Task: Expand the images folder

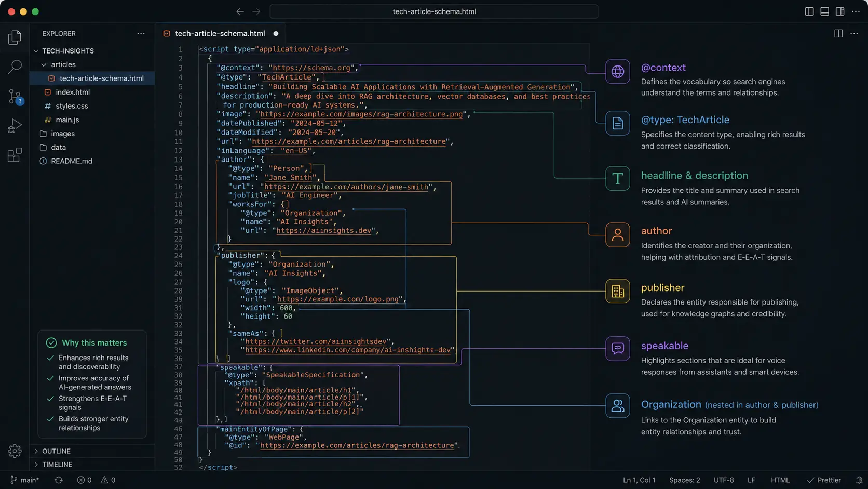Action: [92, 134]
